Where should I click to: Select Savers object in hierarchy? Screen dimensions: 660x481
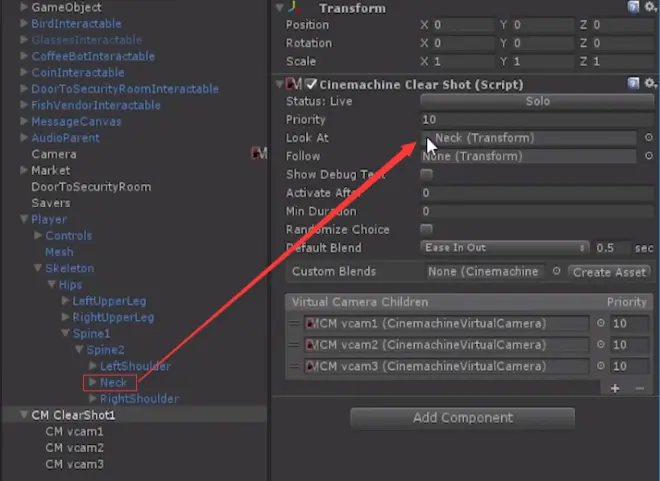[51, 203]
